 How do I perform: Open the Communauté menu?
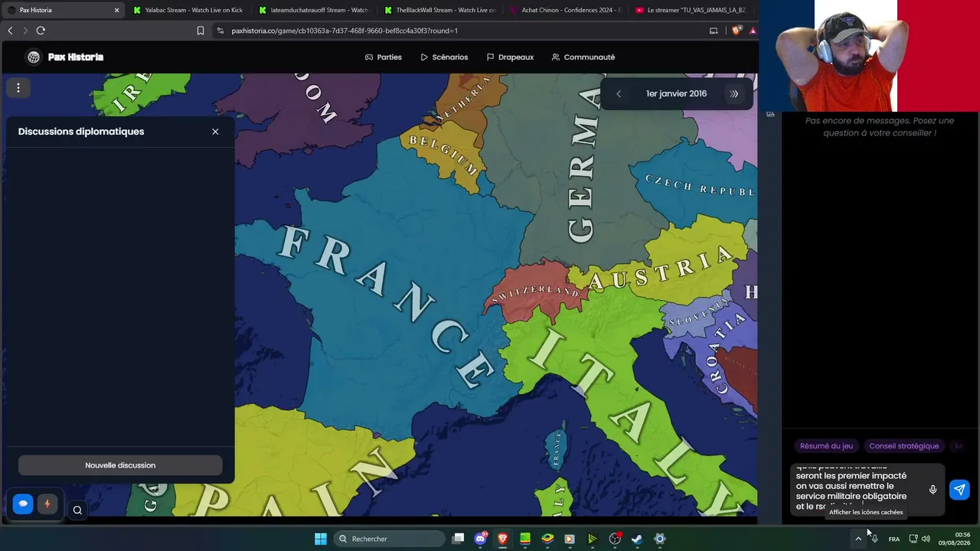[583, 57]
